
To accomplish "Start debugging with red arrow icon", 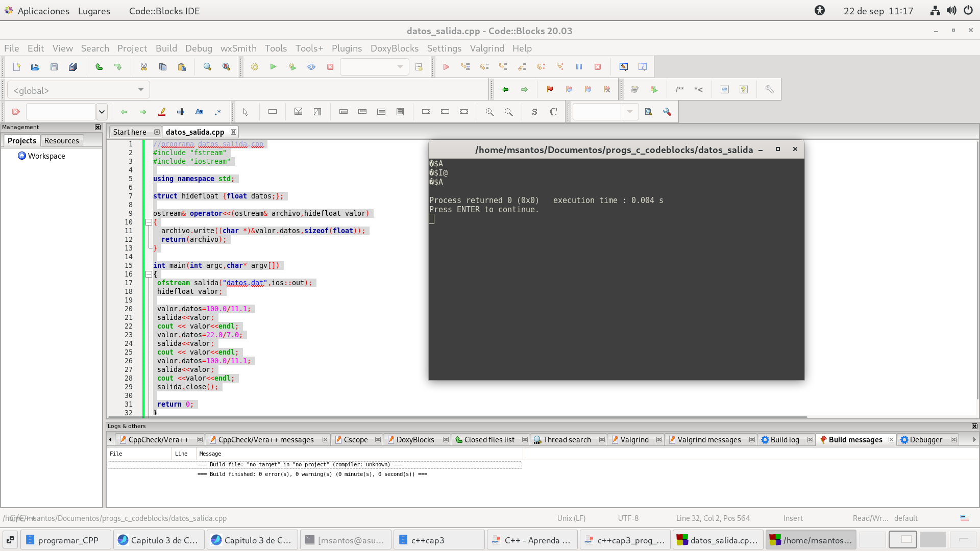I will tap(446, 67).
